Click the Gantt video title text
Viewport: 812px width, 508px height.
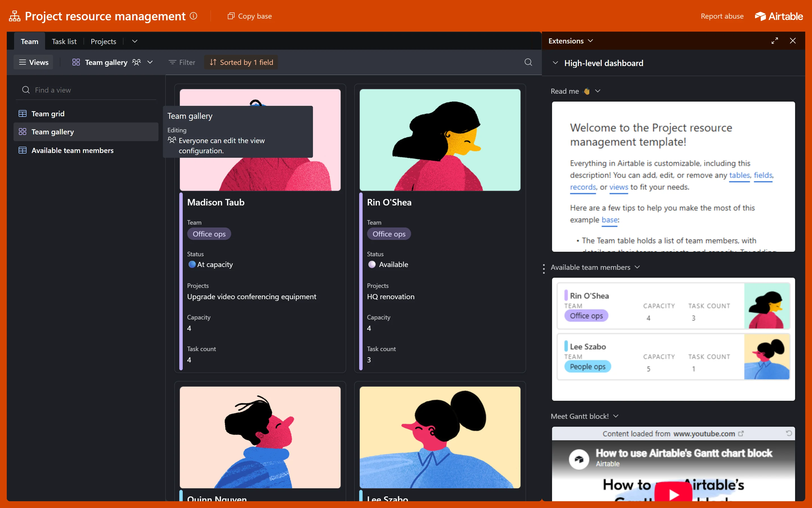coord(684,453)
